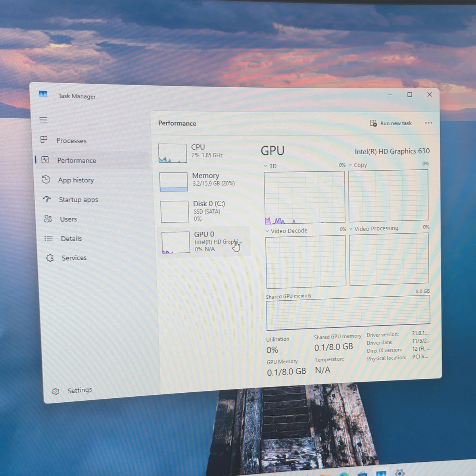Open Settings gear icon on Windows taskbar
Screen dimensions: 476x476
tap(400, 473)
